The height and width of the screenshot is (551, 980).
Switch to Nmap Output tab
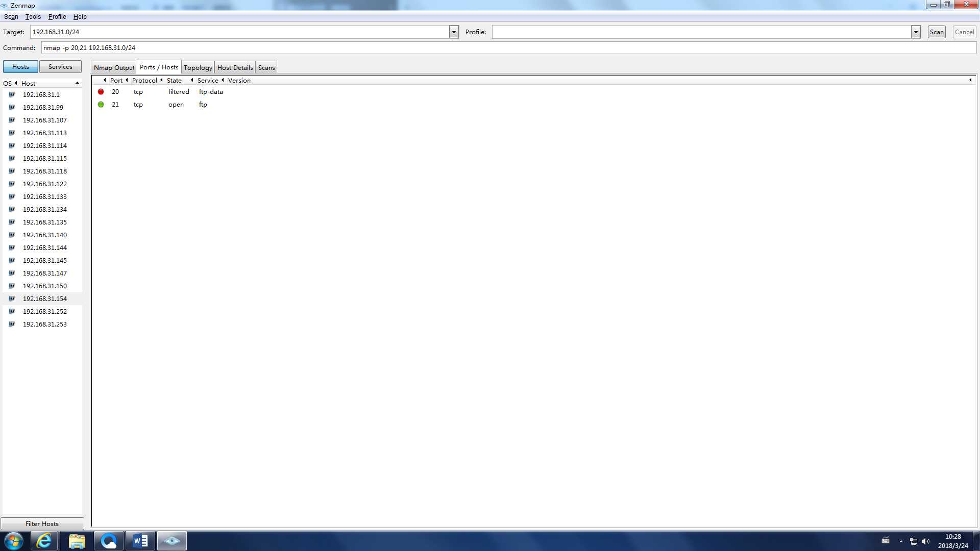pyautogui.click(x=114, y=67)
